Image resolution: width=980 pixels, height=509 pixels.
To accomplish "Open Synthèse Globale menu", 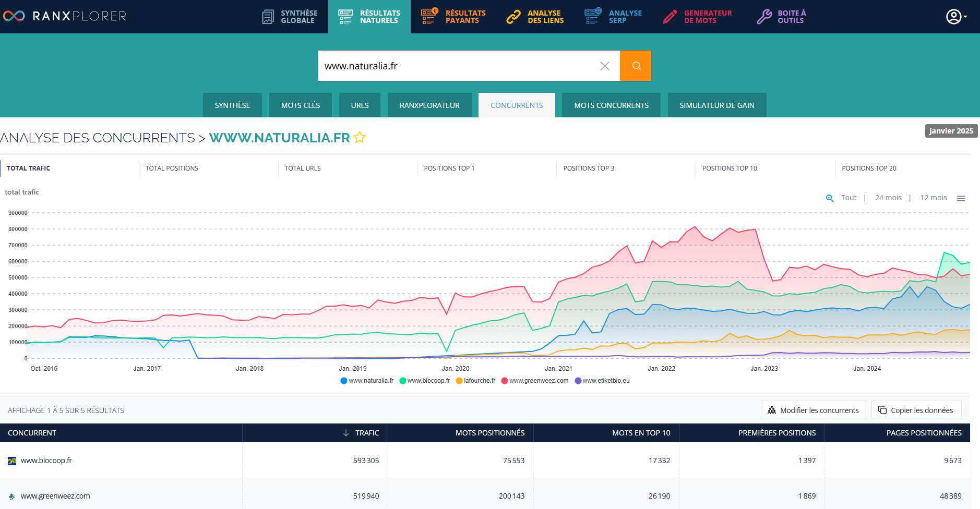I will pos(290,17).
